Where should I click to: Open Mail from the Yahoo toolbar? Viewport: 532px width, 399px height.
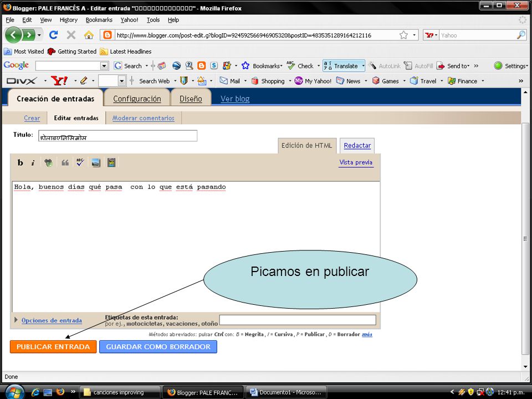[x=229, y=81]
